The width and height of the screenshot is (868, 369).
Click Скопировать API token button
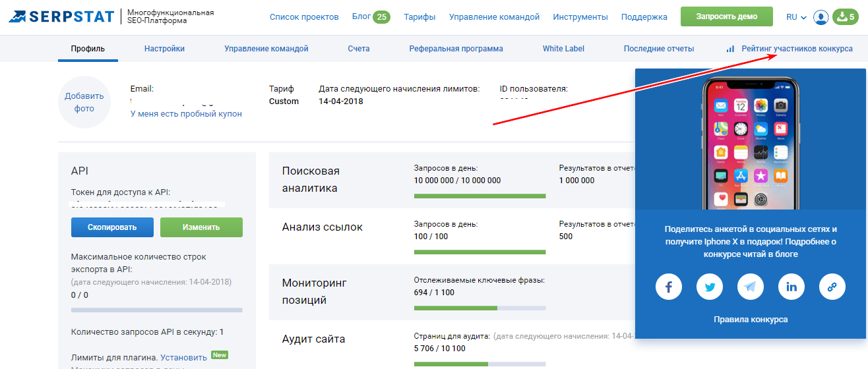pyautogui.click(x=112, y=227)
